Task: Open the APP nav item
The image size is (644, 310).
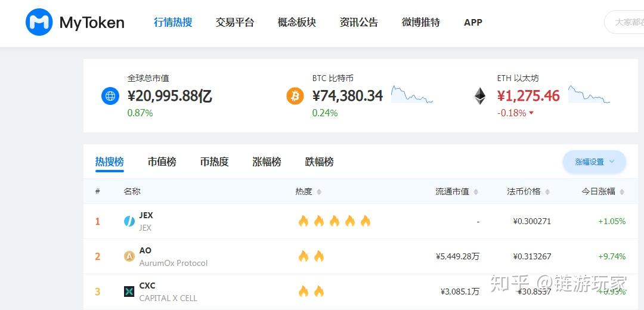Action: 473,23
